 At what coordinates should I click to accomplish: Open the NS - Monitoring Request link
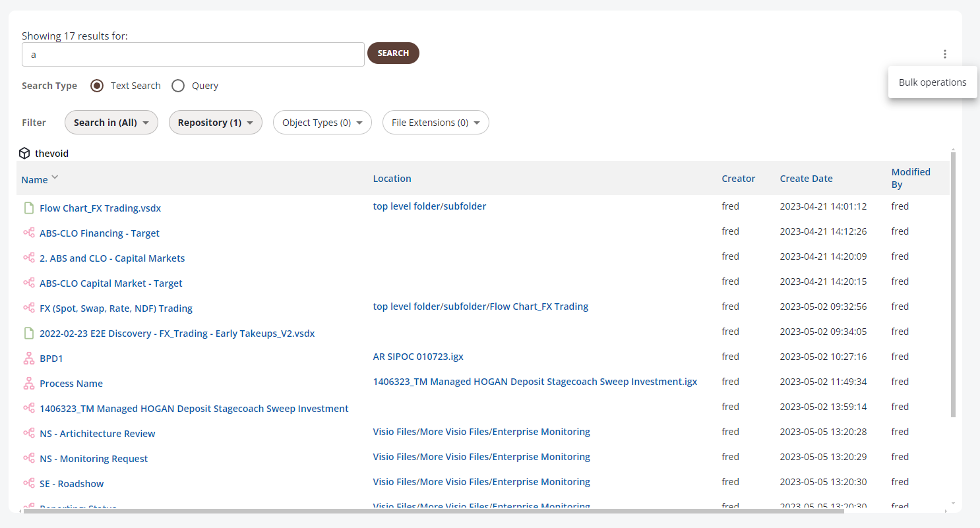[x=94, y=459]
